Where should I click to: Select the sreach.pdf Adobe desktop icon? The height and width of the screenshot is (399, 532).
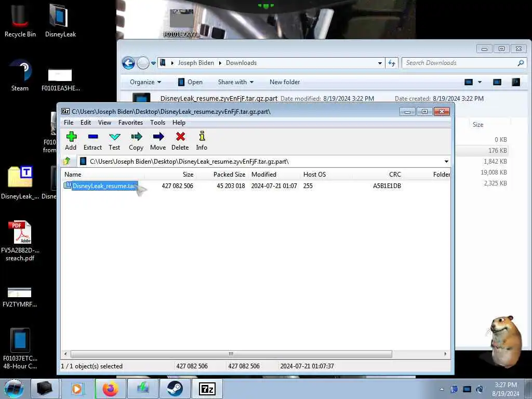(20, 241)
